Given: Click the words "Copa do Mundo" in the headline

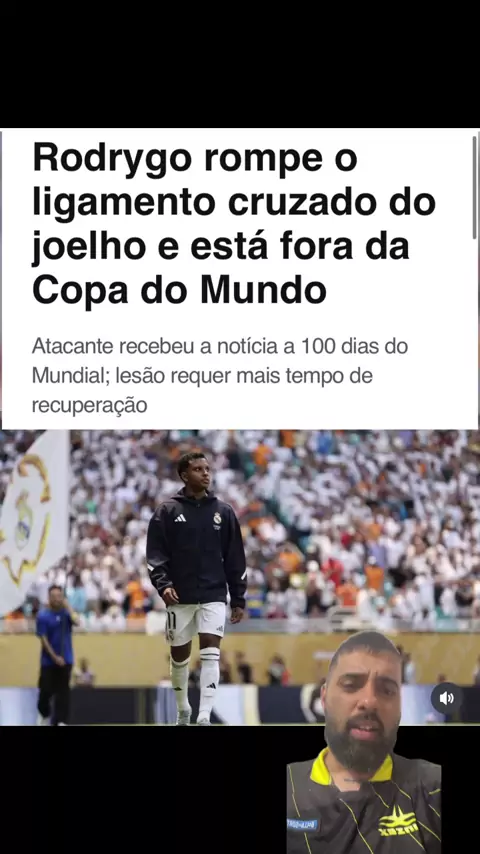Looking at the screenshot, I should 179,291.
